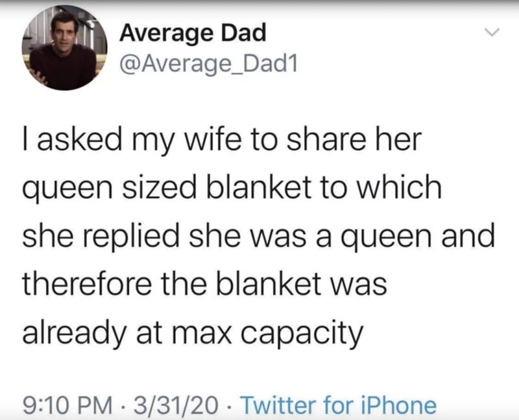Click the 3/31/20 tweet date
Viewport: 519px width, 420px height.
click(x=176, y=405)
